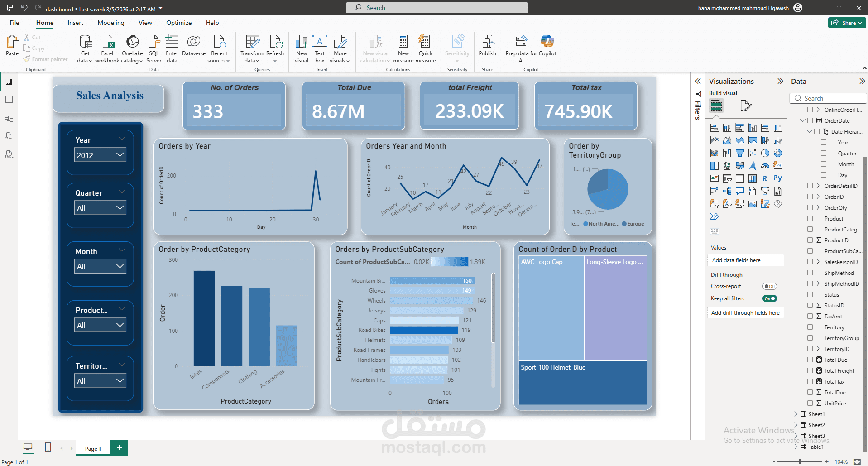The width and height of the screenshot is (868, 466).
Task: Open the Help ribbon tab
Action: (x=212, y=23)
